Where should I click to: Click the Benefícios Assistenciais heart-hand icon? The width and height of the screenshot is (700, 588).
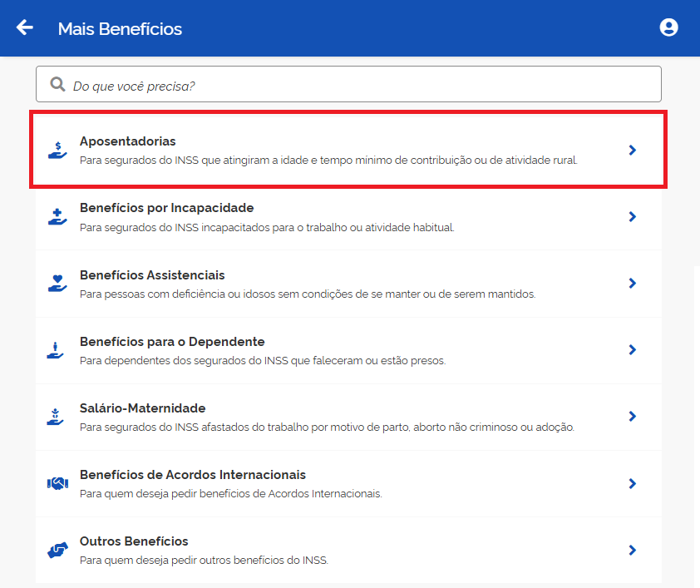click(57, 284)
